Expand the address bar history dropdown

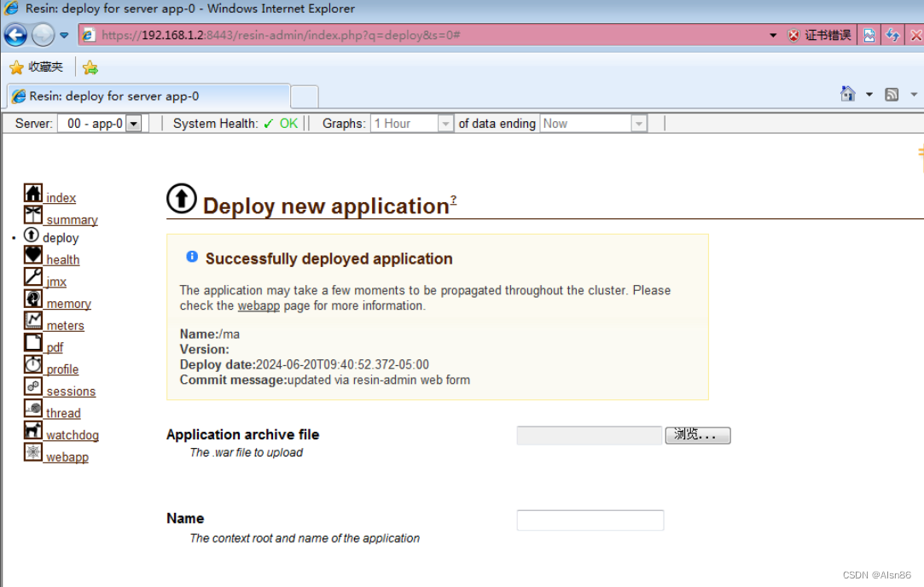772,35
